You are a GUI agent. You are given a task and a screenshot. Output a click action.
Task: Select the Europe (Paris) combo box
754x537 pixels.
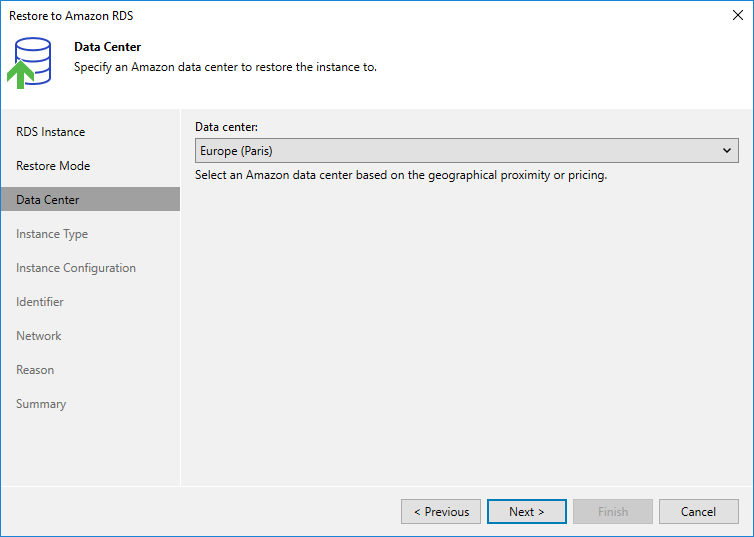pos(460,151)
